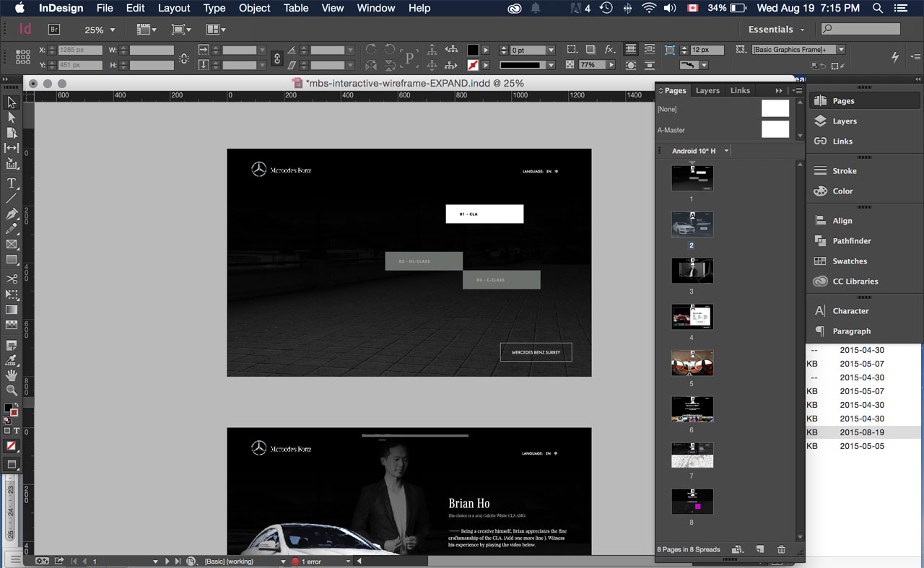
Task: Select the Page tool
Action: click(12, 133)
